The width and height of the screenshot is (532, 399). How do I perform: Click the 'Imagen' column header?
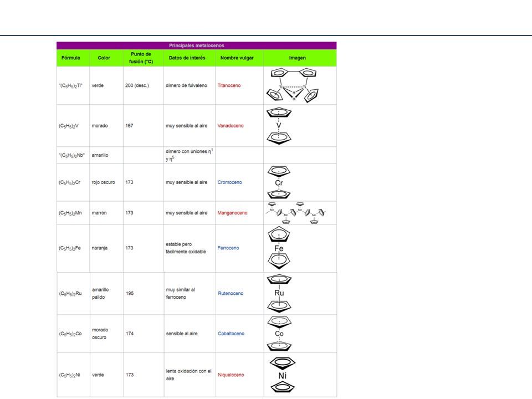[x=297, y=58]
